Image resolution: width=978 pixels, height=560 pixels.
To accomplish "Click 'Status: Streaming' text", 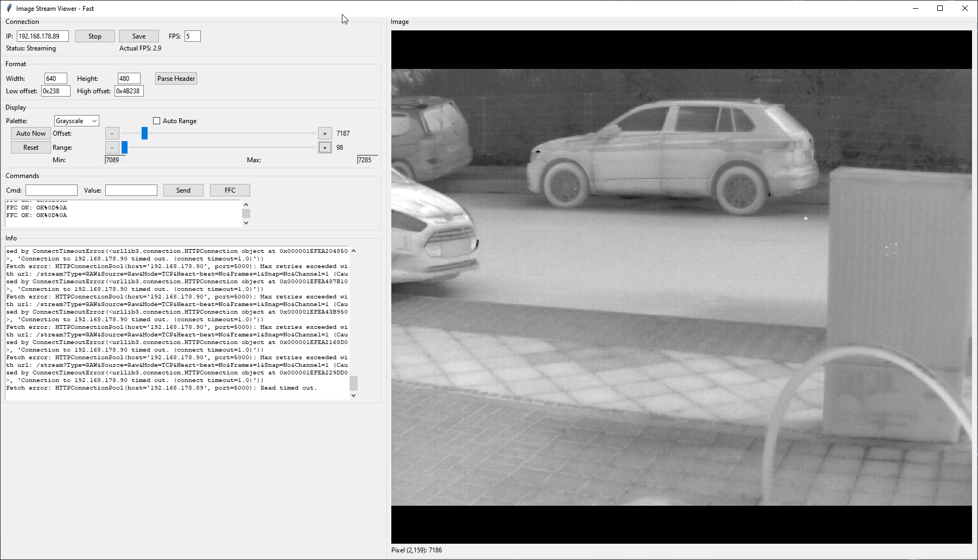I will 31,48.
